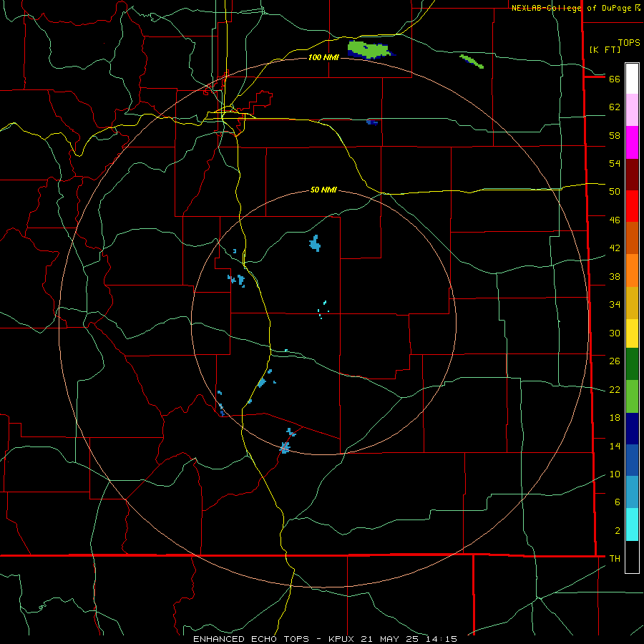Click the ENHANCED ECHO TOPS product title
Screen dimensions: 644x644
point(251,639)
